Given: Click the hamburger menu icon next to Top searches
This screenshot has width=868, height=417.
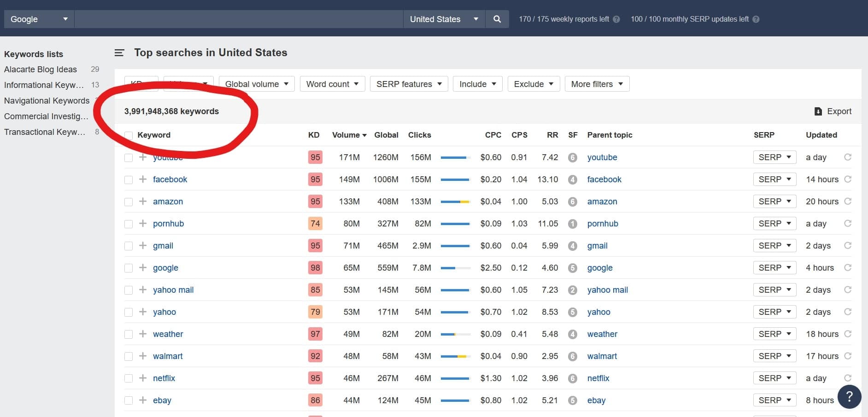Looking at the screenshot, I should pyautogui.click(x=119, y=52).
